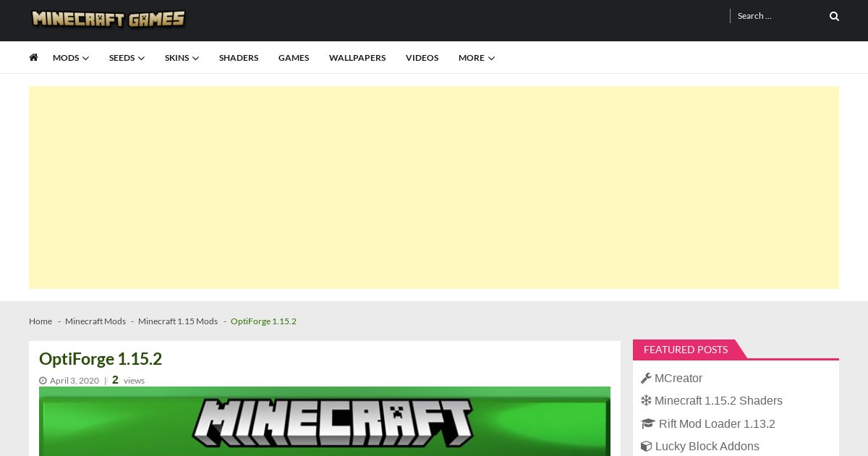Expand the Seeds dropdown menu
This screenshot has height=456, width=868.
click(x=127, y=58)
